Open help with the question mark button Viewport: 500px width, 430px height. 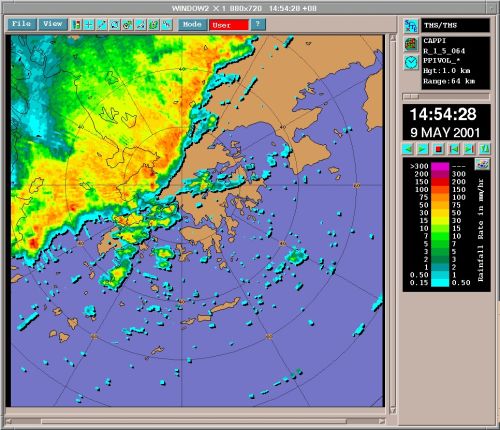(258, 25)
